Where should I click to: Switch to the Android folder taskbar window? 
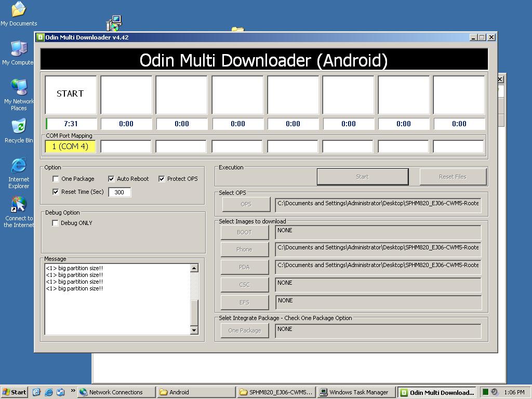(x=196, y=392)
